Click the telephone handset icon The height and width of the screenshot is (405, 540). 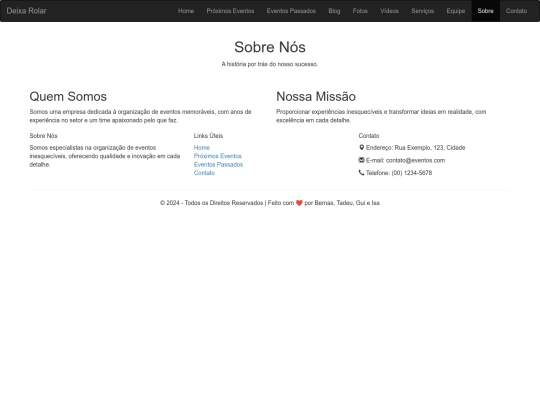361,173
